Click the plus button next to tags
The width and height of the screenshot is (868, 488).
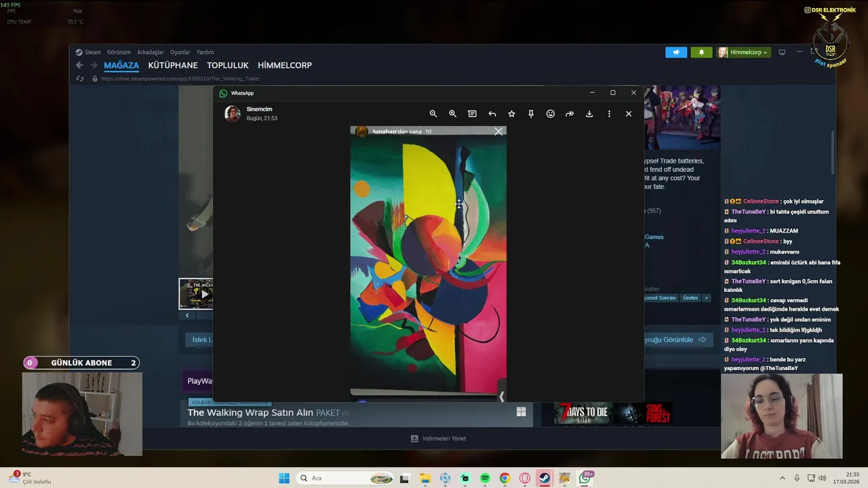[x=706, y=298]
